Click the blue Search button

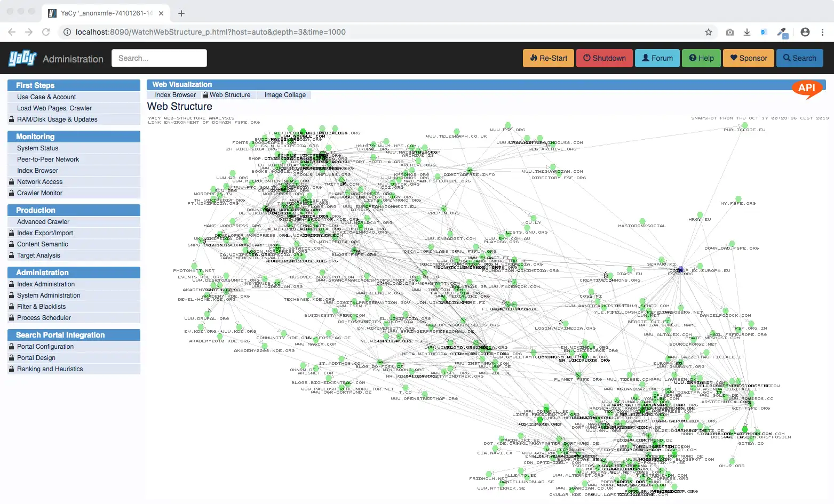tap(799, 58)
